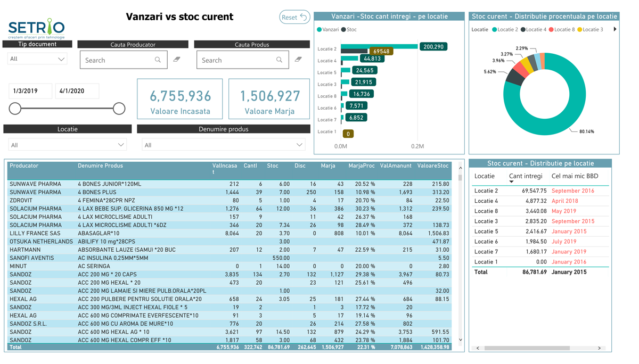Click the right handle of date range slider

point(119,109)
